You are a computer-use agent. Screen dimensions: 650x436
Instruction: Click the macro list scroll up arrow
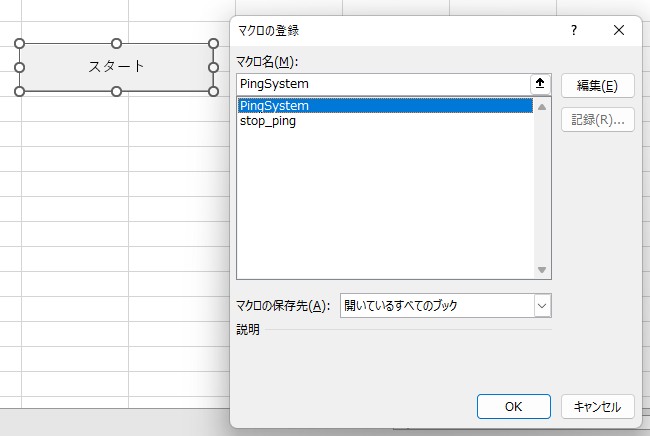click(542, 106)
